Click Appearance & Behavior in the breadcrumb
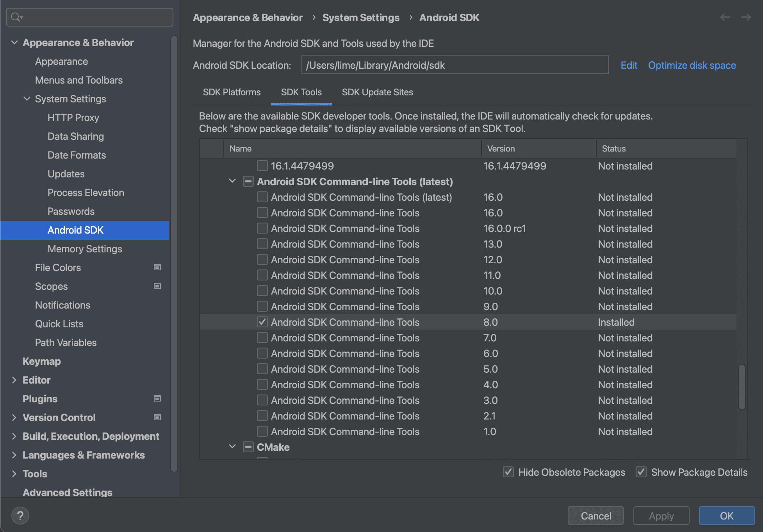This screenshot has height=532, width=763. (x=248, y=18)
